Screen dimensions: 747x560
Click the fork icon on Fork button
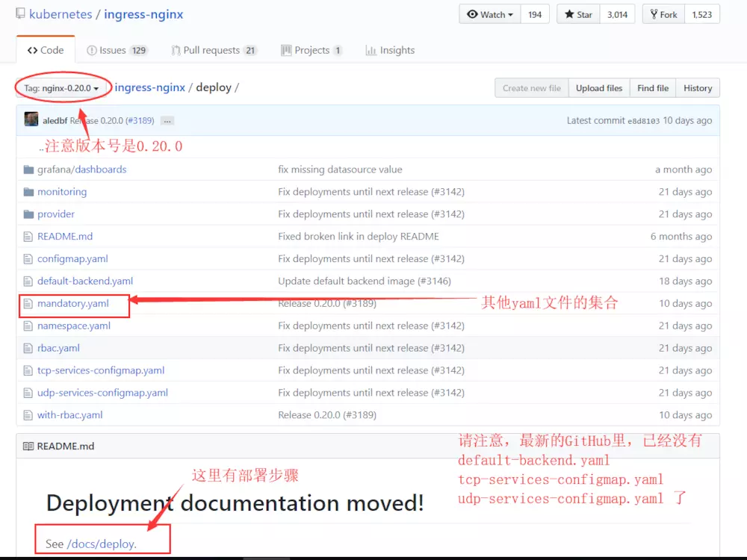click(x=654, y=14)
